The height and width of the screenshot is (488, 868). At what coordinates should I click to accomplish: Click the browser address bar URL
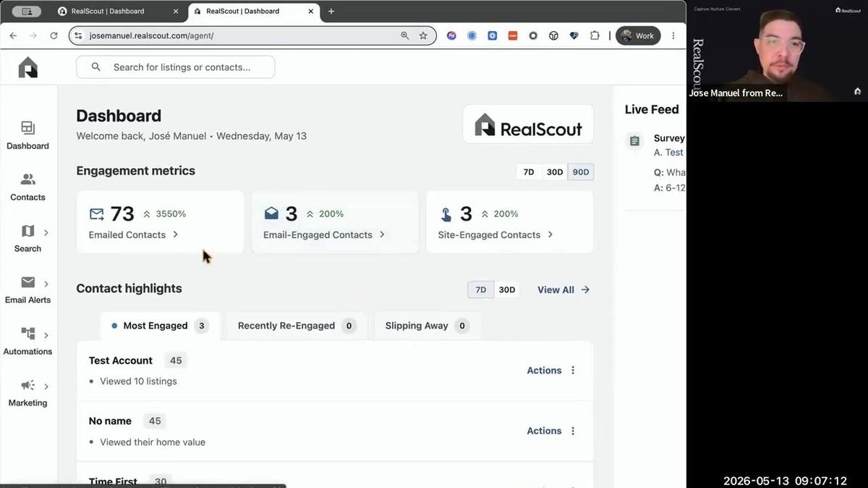click(x=151, y=35)
